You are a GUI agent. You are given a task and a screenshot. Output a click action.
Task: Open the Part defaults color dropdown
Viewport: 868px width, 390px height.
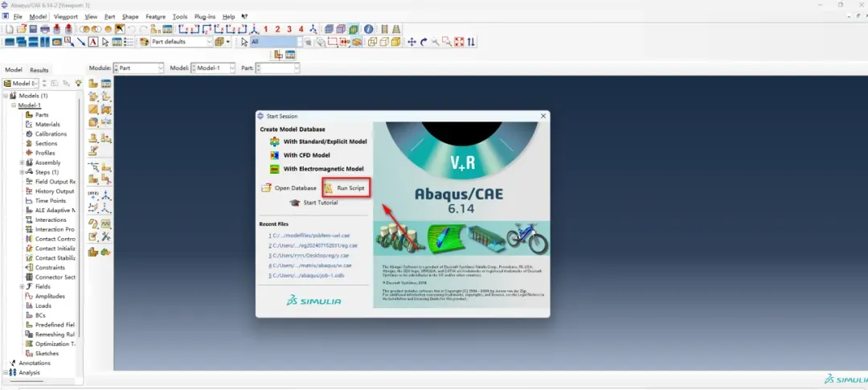click(x=182, y=42)
